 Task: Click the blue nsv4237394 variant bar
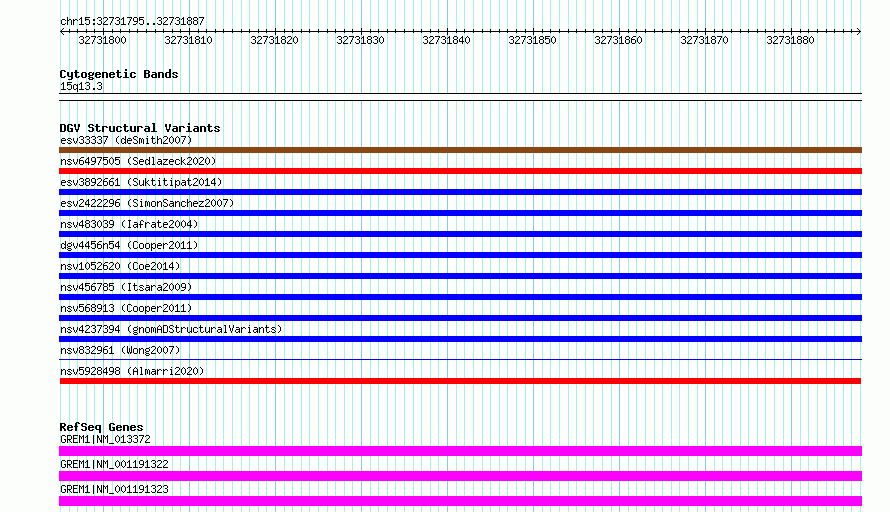(460, 339)
